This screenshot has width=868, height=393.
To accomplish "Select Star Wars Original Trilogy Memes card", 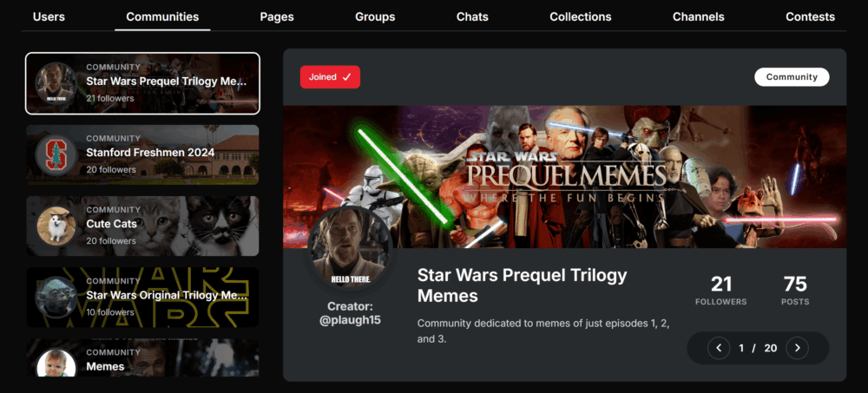I will tap(142, 298).
